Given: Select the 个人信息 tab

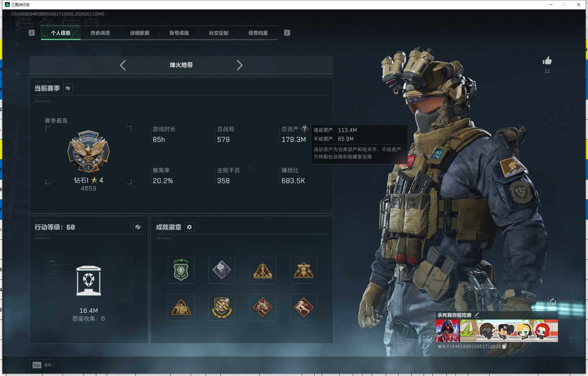Looking at the screenshot, I should 61,33.
